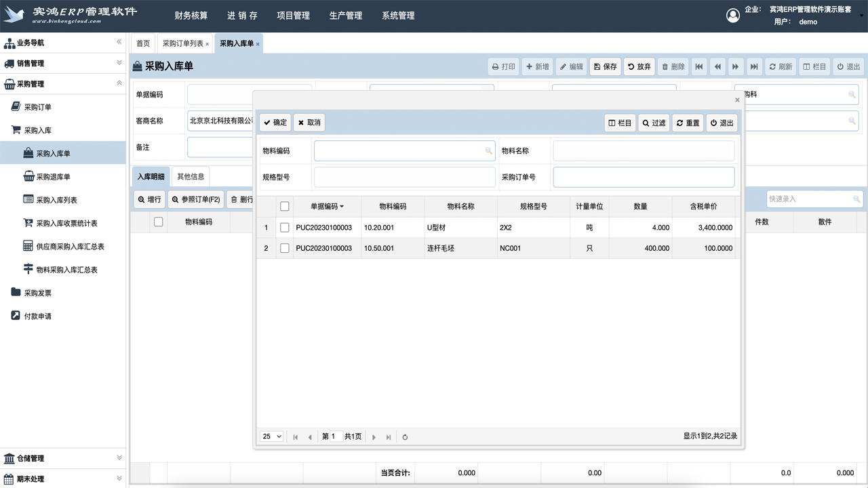This screenshot has height=488, width=868.
Task: Click the 重置 (Reset) icon in dialog
Action: coord(688,123)
